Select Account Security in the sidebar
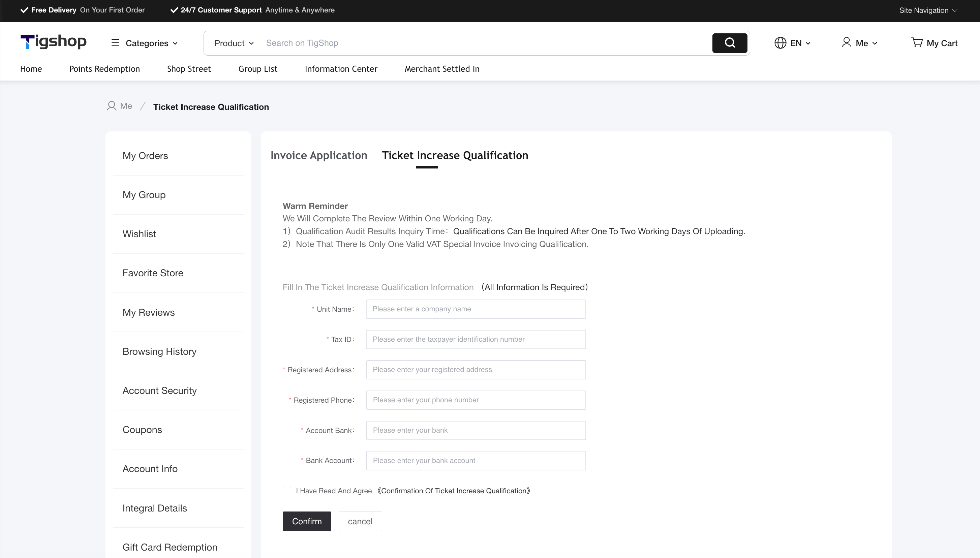Viewport: 980px width, 558px height. [x=159, y=391]
